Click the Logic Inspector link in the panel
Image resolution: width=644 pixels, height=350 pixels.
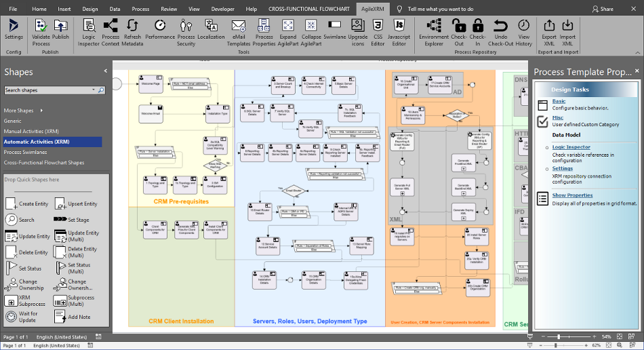click(571, 147)
